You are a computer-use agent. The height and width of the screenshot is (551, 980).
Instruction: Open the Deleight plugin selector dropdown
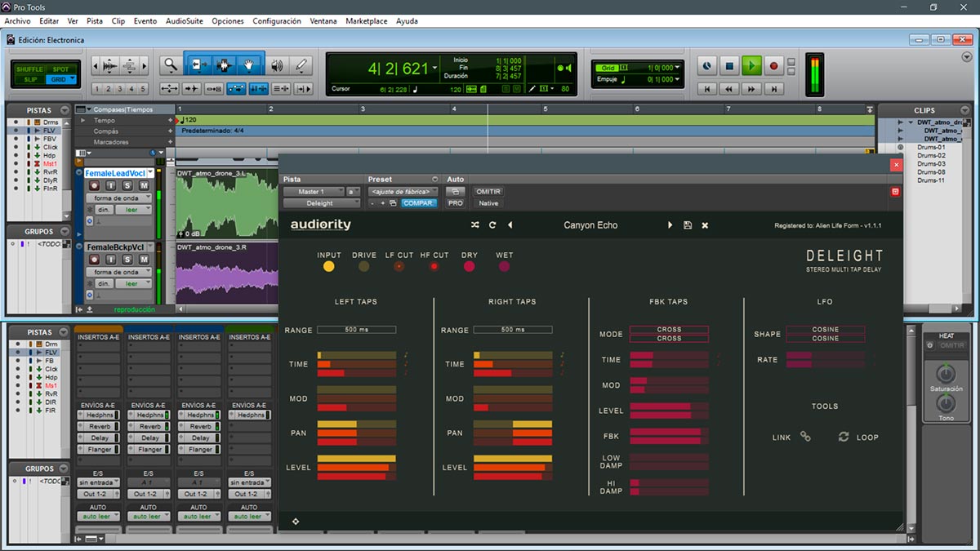[323, 203]
